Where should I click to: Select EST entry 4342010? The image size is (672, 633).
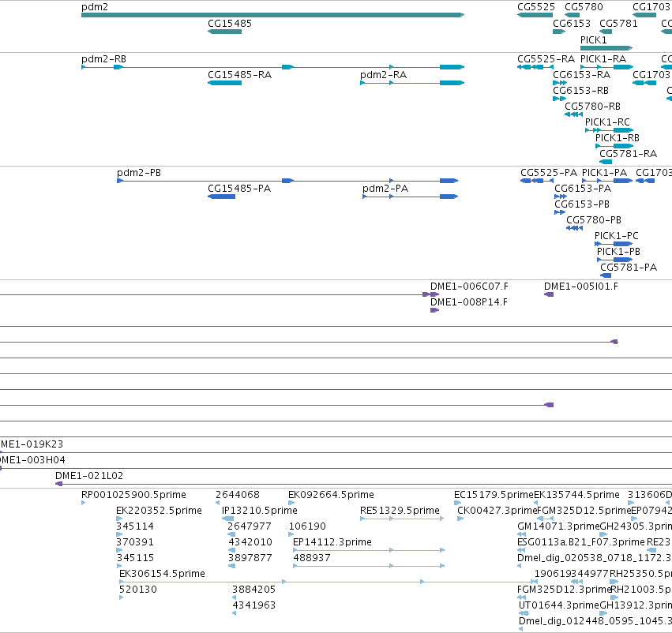coord(232,550)
